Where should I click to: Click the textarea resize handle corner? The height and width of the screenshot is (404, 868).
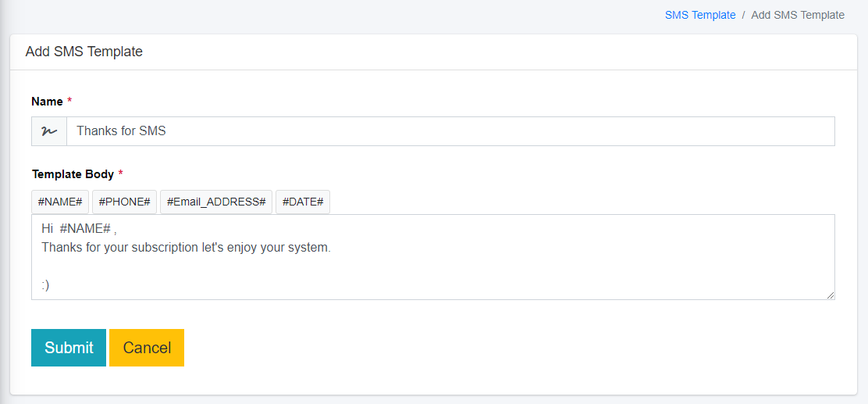coord(831,295)
